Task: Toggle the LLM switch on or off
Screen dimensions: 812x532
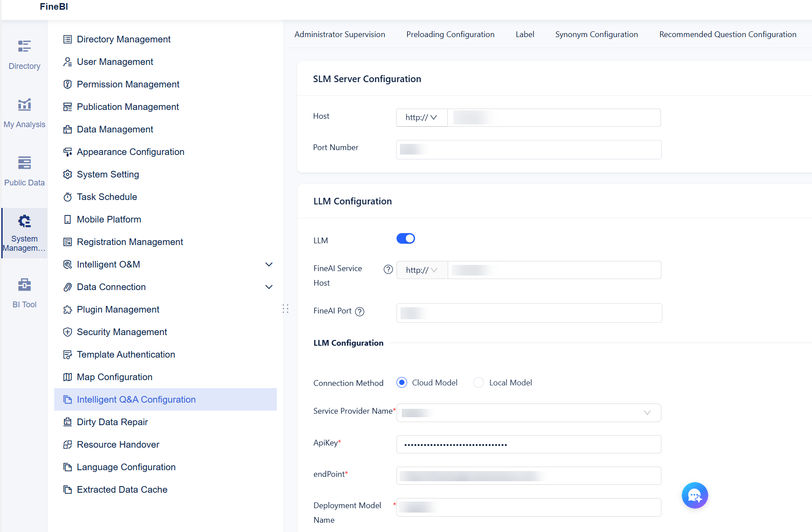Action: pyautogui.click(x=405, y=238)
